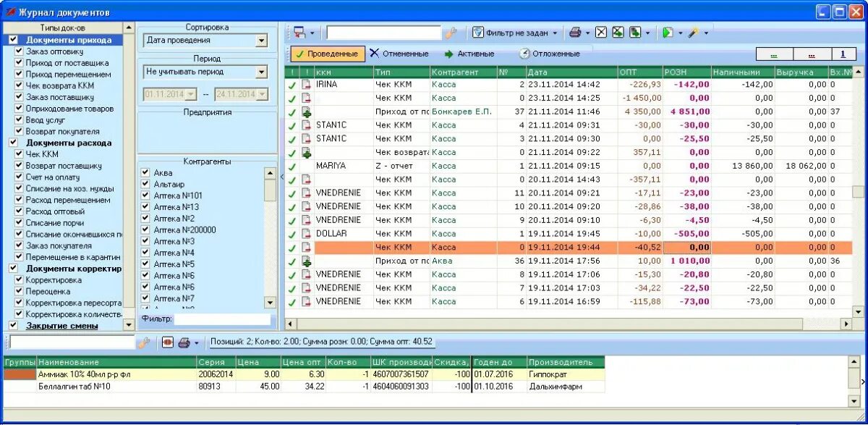
Task: Click the Наименование column header in lower grid
Action: tap(116, 362)
